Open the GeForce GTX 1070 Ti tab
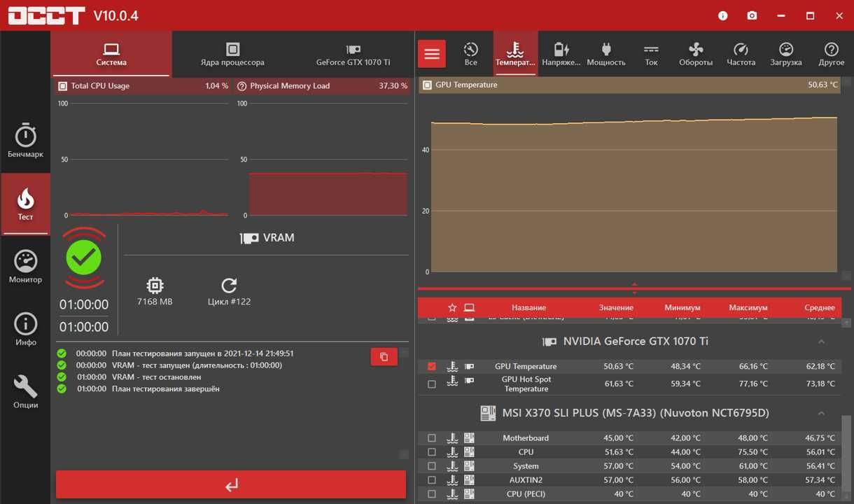Image resolution: width=854 pixels, height=504 pixels. 353,54
